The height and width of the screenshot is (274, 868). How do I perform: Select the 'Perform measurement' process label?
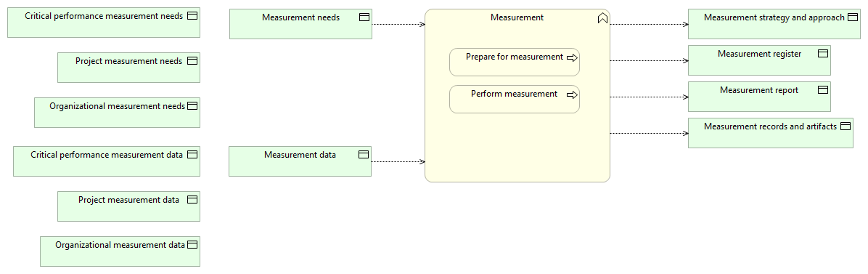pos(515,94)
